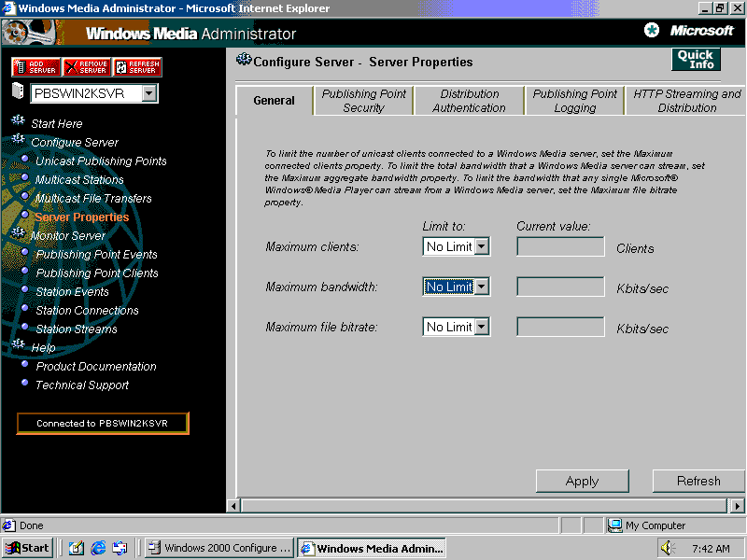
Task: Open the third quick launch icon beside Internet Explorer
Action: click(120, 548)
